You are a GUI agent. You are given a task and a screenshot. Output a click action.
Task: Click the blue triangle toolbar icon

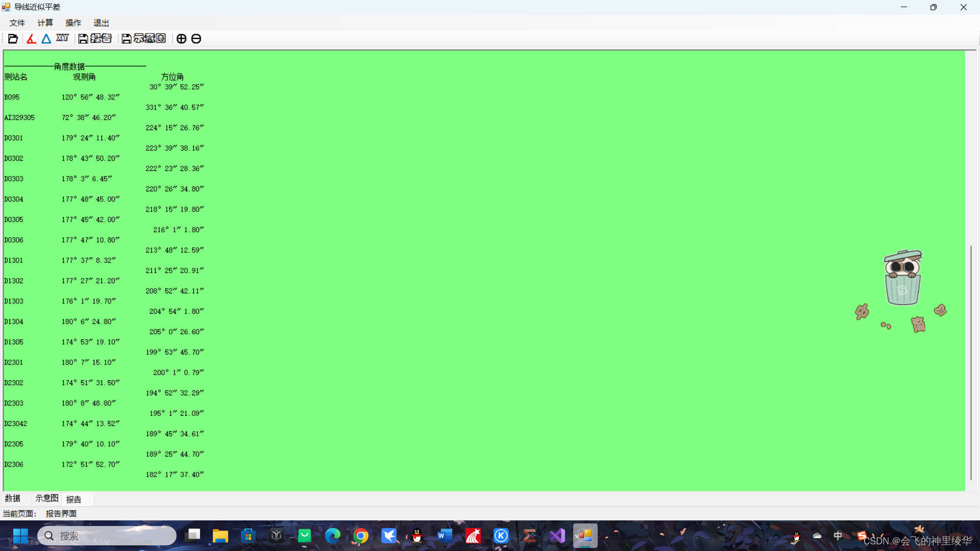46,39
